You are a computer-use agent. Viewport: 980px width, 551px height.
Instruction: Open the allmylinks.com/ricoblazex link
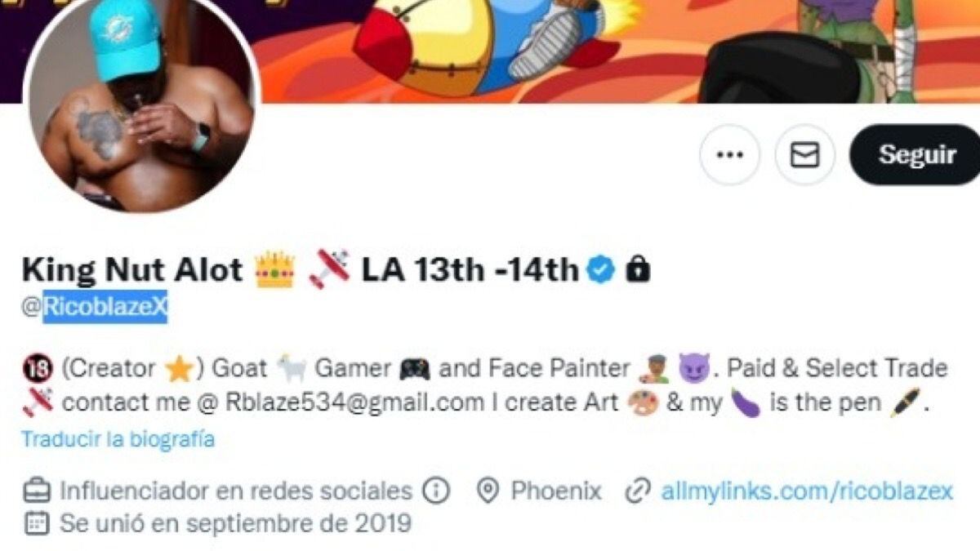tap(807, 491)
